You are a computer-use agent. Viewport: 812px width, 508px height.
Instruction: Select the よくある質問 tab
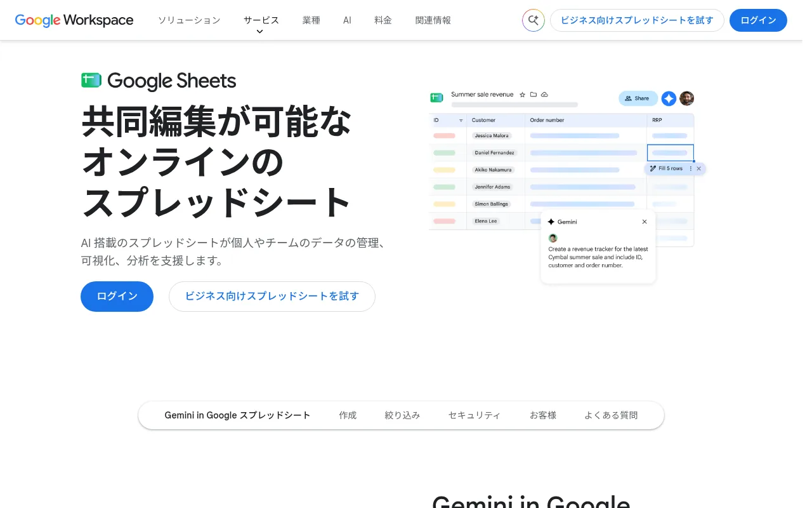tap(611, 415)
